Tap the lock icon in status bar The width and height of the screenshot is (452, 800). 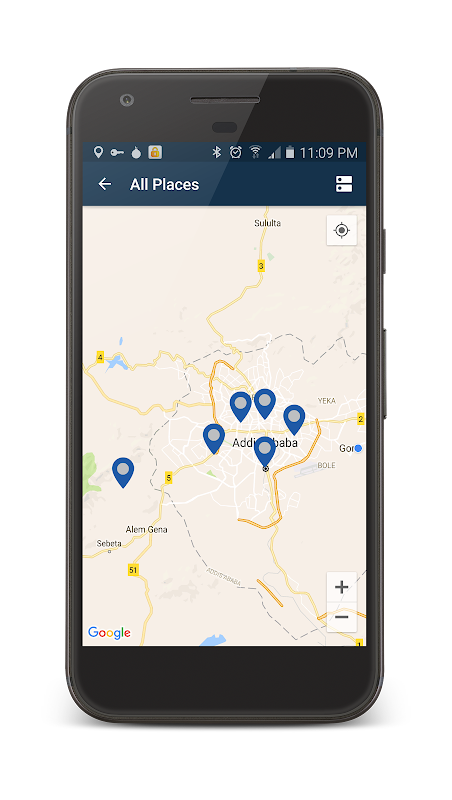[155, 152]
